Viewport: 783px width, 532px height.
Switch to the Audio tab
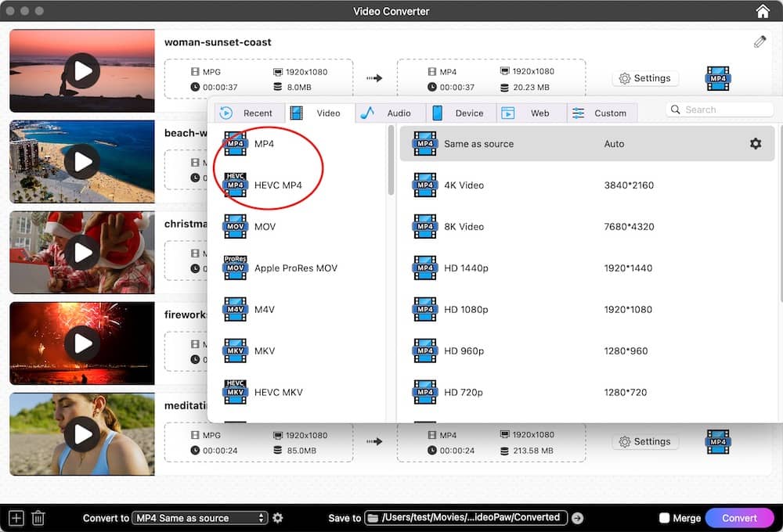[x=389, y=113]
